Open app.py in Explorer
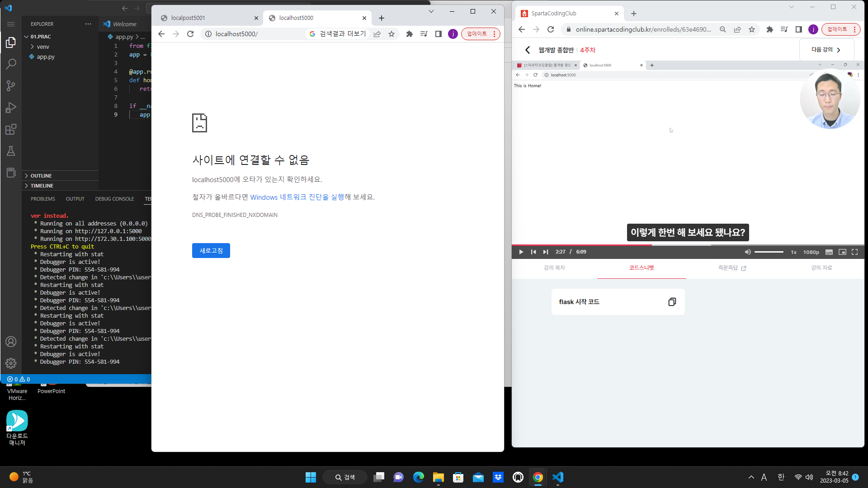Image resolution: width=868 pixels, height=488 pixels. coord(45,57)
